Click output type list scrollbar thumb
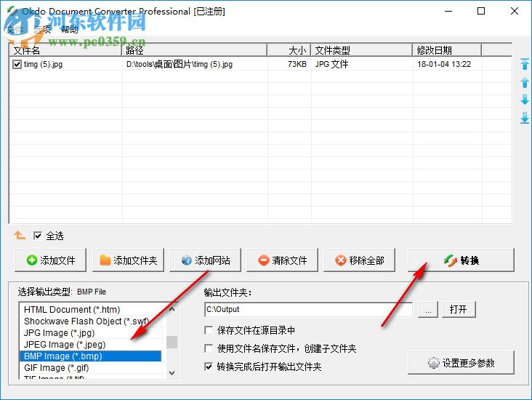This screenshot has height=400, width=532. click(x=172, y=342)
